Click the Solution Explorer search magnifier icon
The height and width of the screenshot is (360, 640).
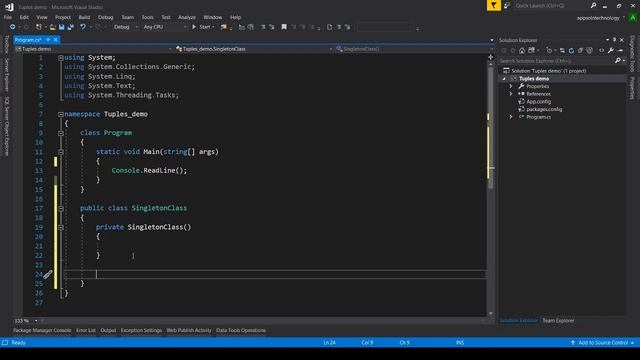pos(618,61)
